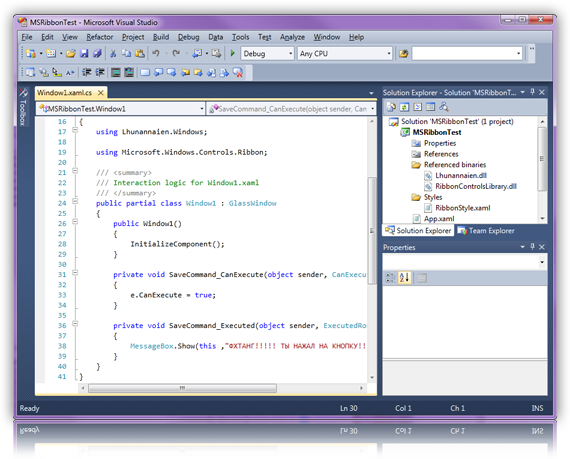The width and height of the screenshot is (570, 459).
Task: Switch Properties window to Categorized view
Action: (390, 278)
